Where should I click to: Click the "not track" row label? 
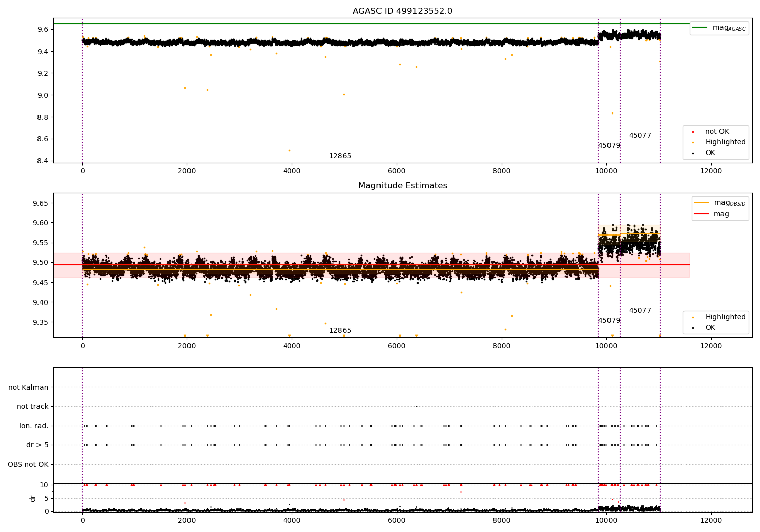pyautogui.click(x=32, y=407)
